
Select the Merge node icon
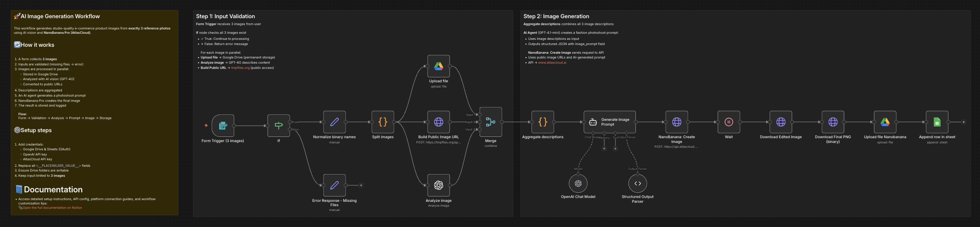tap(491, 122)
